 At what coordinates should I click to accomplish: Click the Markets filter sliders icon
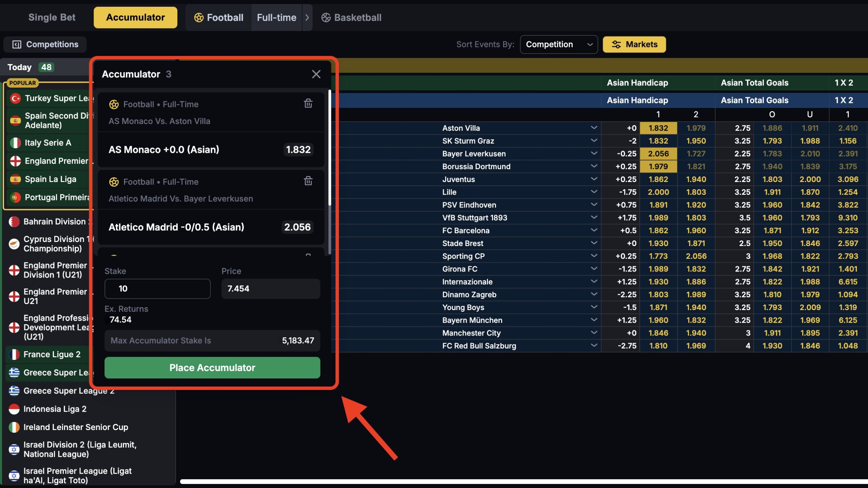(x=616, y=44)
